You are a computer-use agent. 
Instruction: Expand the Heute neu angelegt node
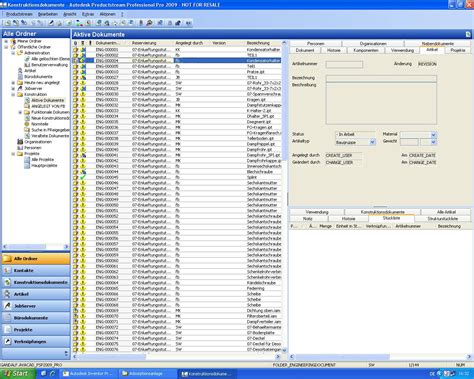coord(13,83)
